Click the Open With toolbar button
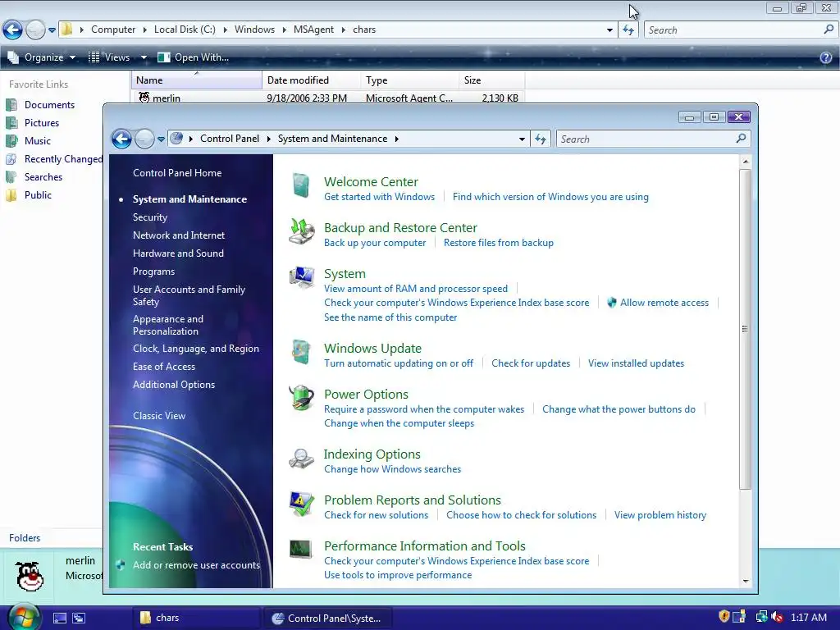This screenshot has width=840, height=630. pyautogui.click(x=194, y=57)
